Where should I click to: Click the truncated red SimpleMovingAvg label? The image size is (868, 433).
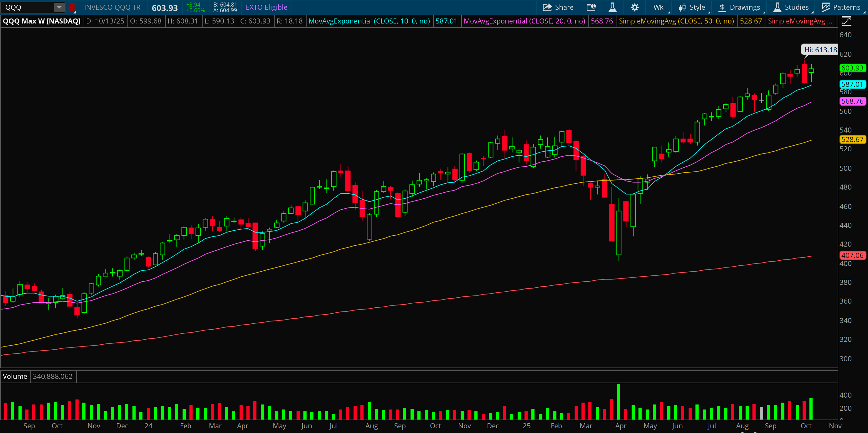(x=800, y=21)
